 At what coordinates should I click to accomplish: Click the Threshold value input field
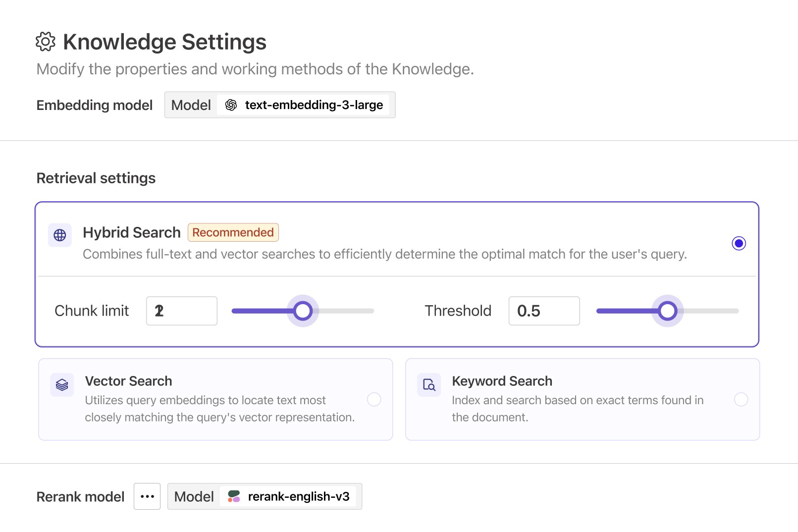coord(544,311)
